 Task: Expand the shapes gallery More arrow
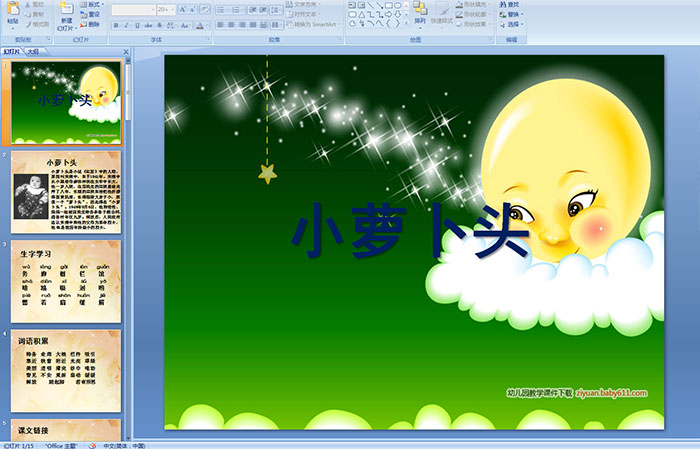(x=406, y=23)
